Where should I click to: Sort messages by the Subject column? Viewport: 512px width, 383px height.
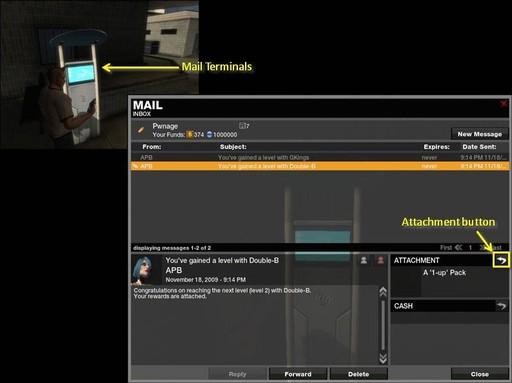click(233, 147)
